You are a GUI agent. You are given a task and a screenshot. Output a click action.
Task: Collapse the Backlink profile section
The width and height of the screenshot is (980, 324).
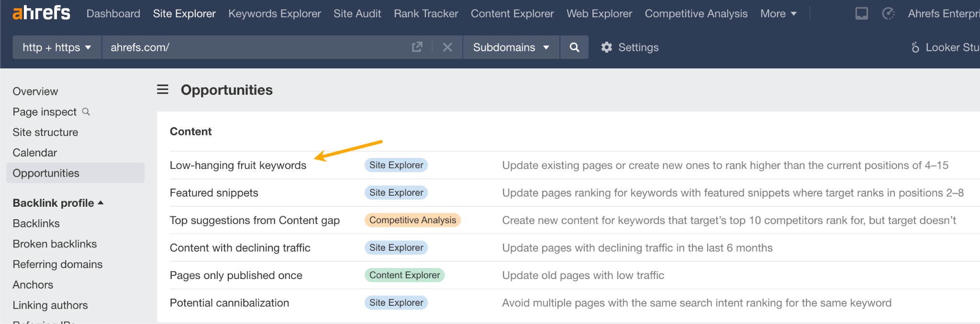tap(58, 203)
